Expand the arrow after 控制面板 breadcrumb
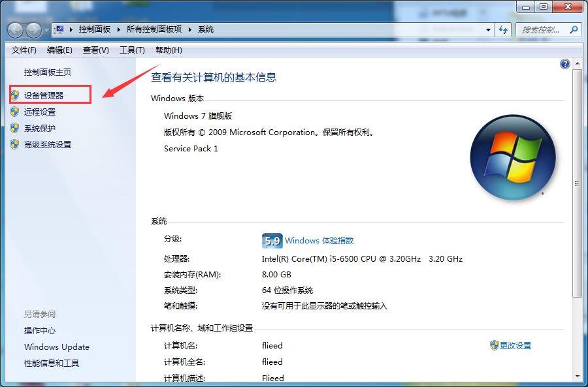Viewport: 588px width, 387px height. (x=118, y=29)
